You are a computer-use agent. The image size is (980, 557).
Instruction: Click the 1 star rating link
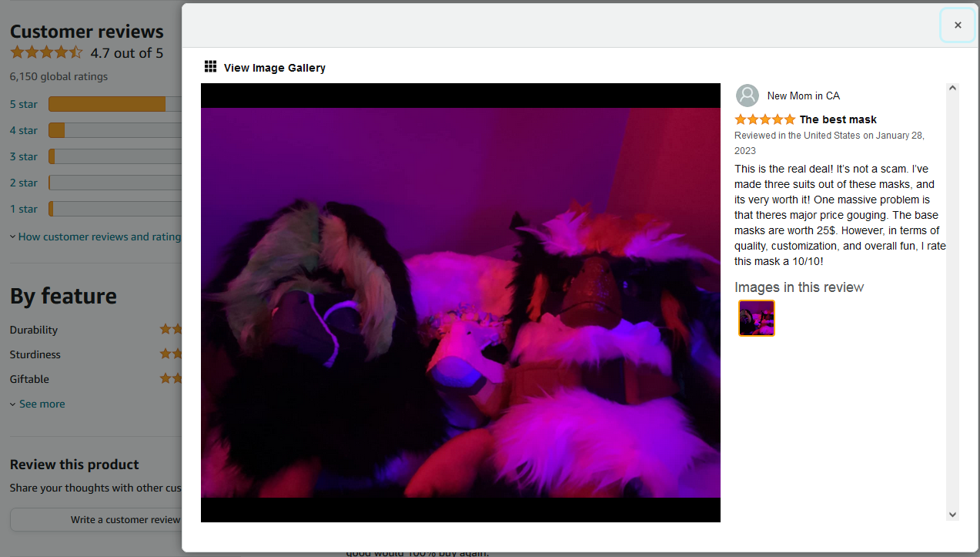(x=23, y=209)
